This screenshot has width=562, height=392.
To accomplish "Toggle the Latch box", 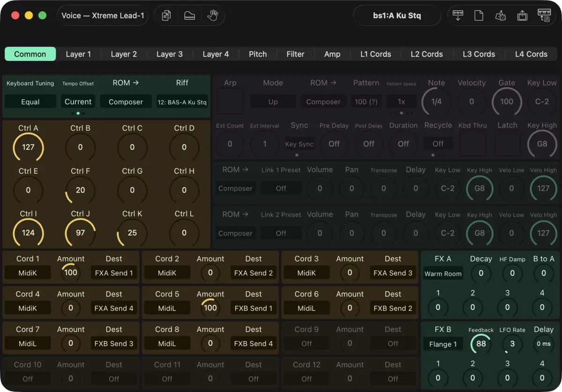I will [507, 143].
